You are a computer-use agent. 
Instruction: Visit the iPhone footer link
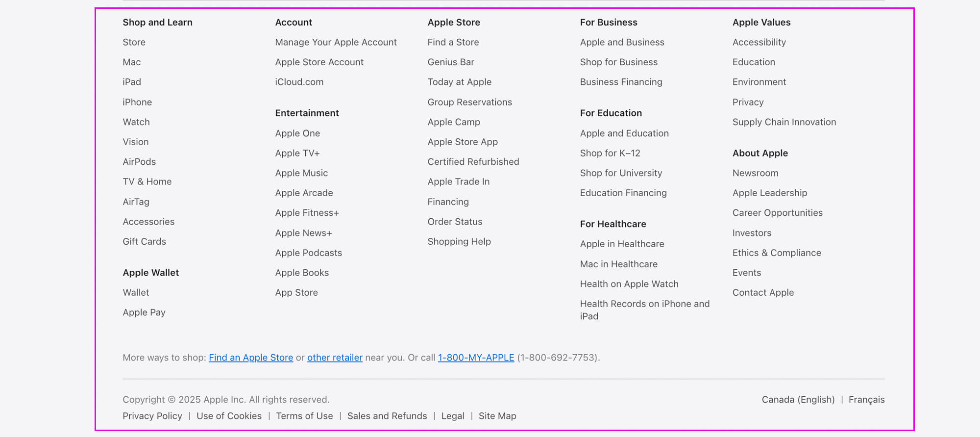click(x=137, y=102)
